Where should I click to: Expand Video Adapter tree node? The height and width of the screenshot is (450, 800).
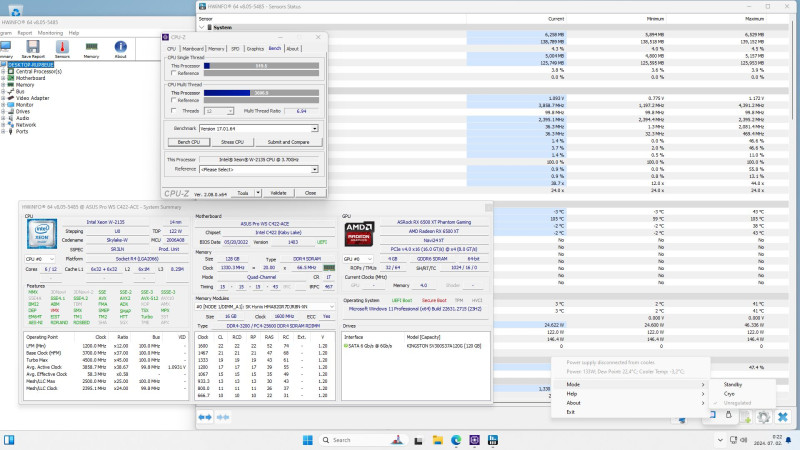coord(3,98)
